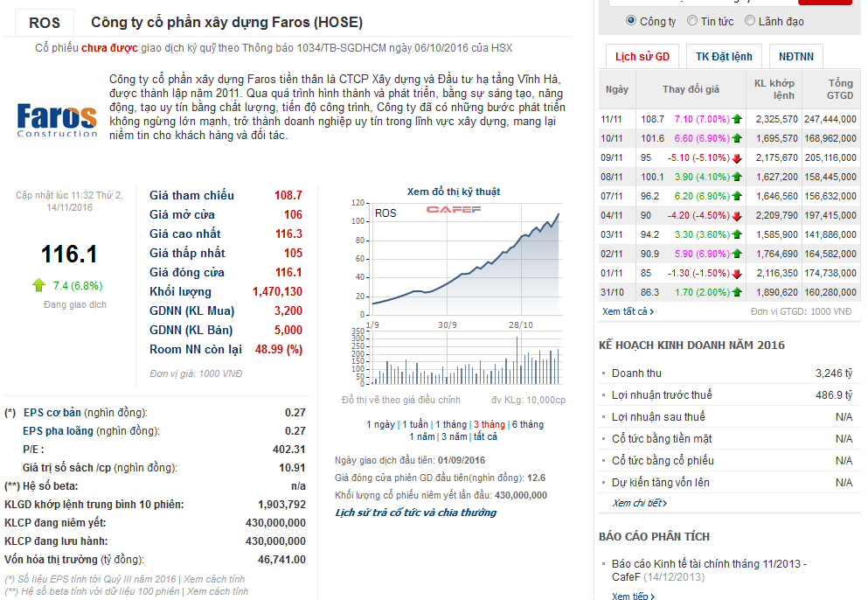Screen dimensions: 868x600
Task: Click the red down arrow in the 04/11 row
Action: click(737, 215)
